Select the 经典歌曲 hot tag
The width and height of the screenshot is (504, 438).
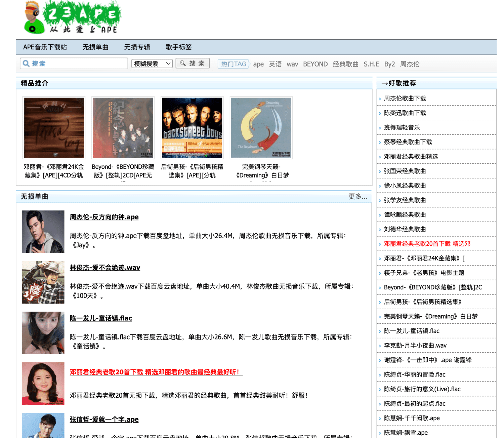pos(346,64)
